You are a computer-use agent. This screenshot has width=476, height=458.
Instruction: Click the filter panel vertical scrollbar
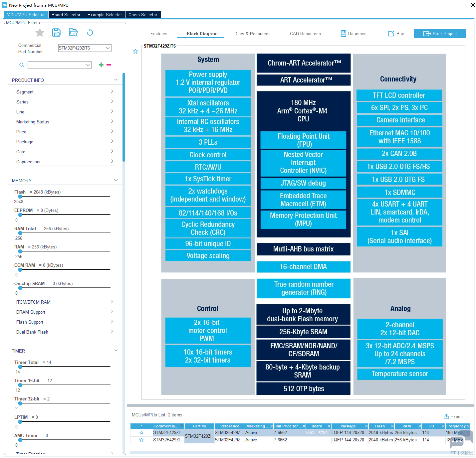click(124, 117)
